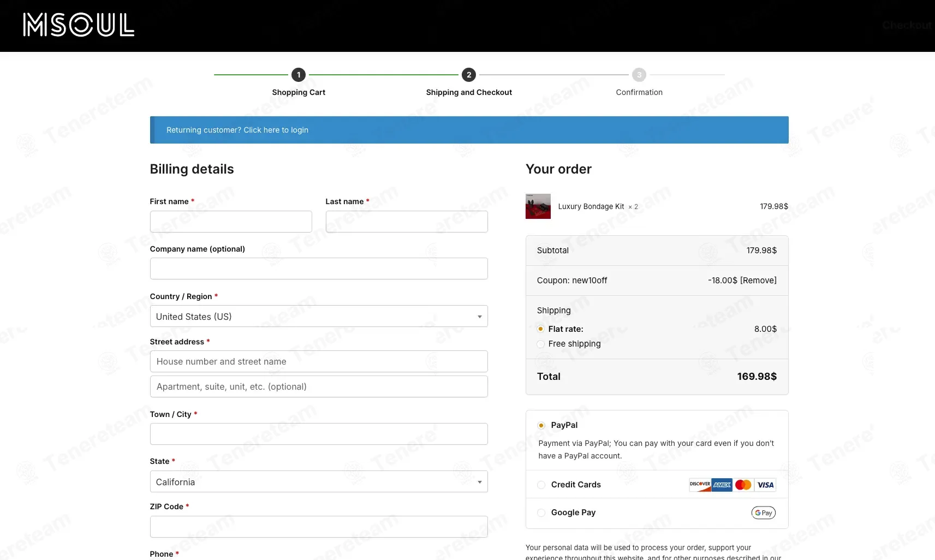Viewport: 935px width, 560px height.
Task: Click the Mastercard icon
Action: [743, 485]
